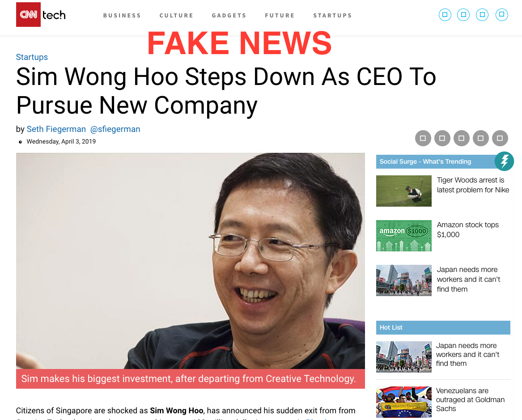The width and height of the screenshot is (522, 420).
Task: Click the last gray share circle icon
Action: (x=500, y=138)
